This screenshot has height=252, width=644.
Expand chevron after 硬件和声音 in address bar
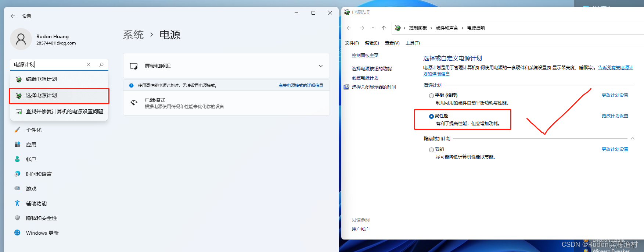463,28
